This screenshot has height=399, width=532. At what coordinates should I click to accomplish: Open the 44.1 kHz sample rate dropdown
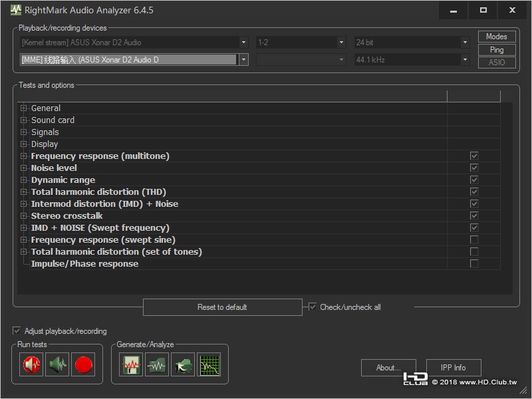pos(465,60)
